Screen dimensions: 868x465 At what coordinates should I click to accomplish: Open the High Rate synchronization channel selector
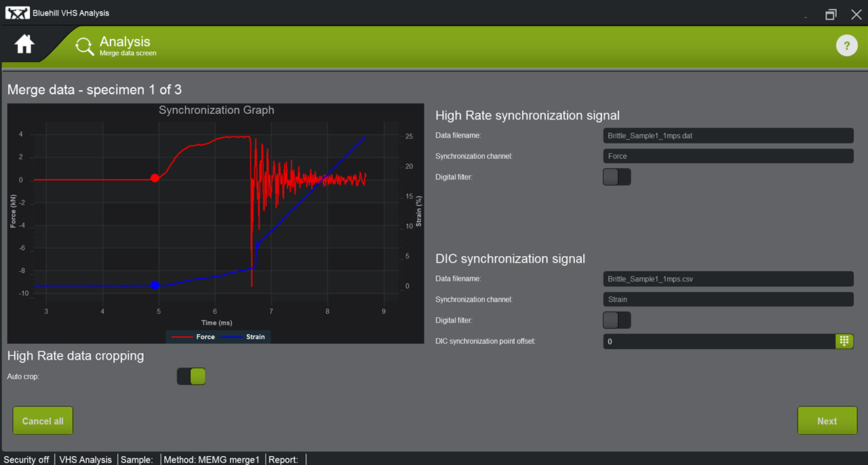tap(728, 156)
